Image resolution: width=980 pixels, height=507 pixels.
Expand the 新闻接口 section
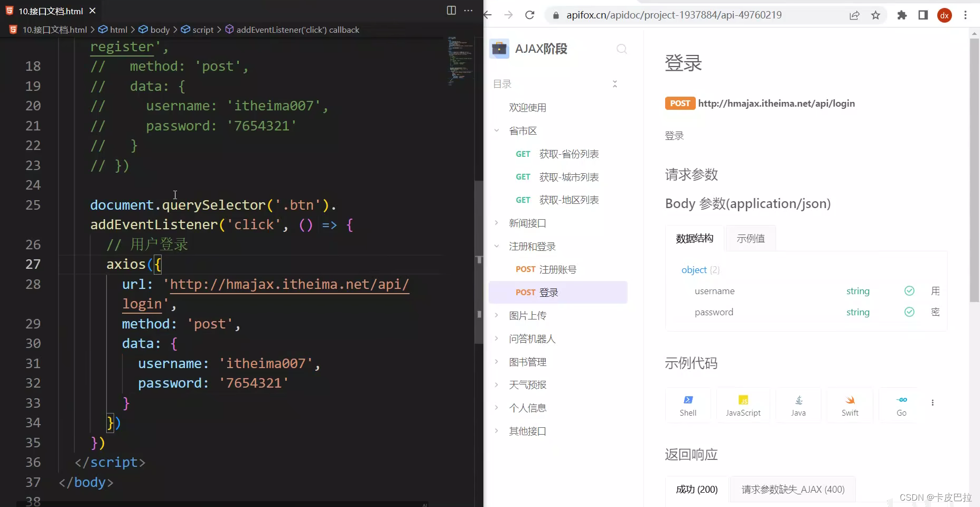click(x=497, y=223)
